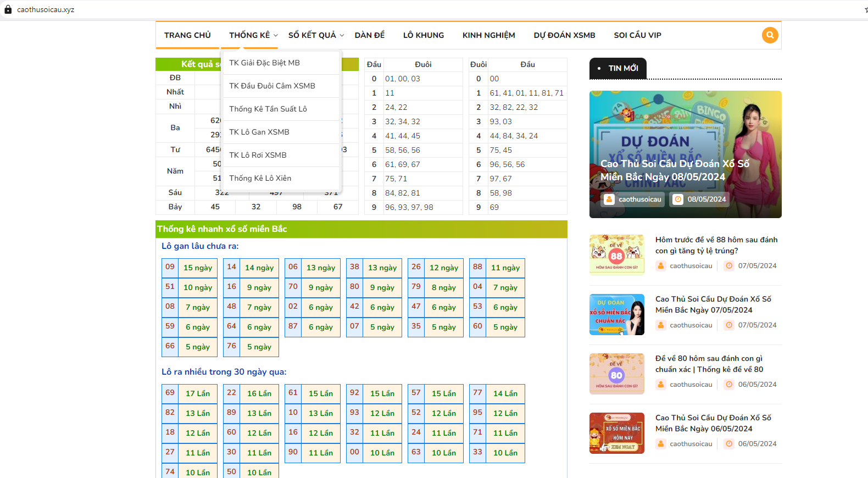
Task: Click 'Lô ra nhiều trong 30 ngày qua:' heading
Action: tap(224, 372)
